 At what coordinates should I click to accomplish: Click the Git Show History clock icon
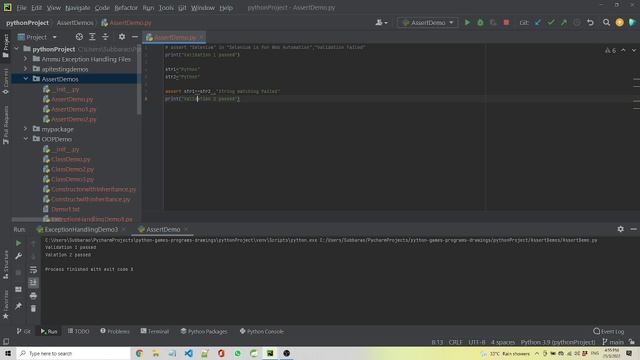coord(577,23)
